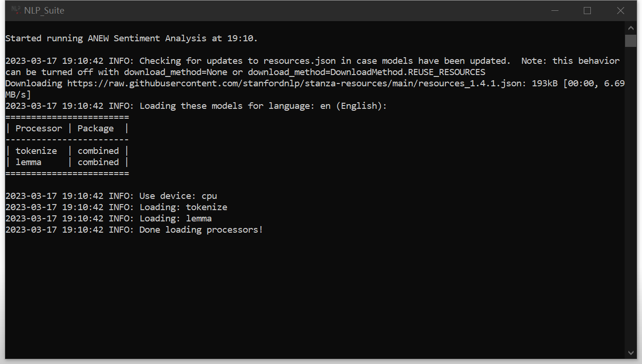Select the 'tokenize' row in the processor table

(x=36, y=151)
